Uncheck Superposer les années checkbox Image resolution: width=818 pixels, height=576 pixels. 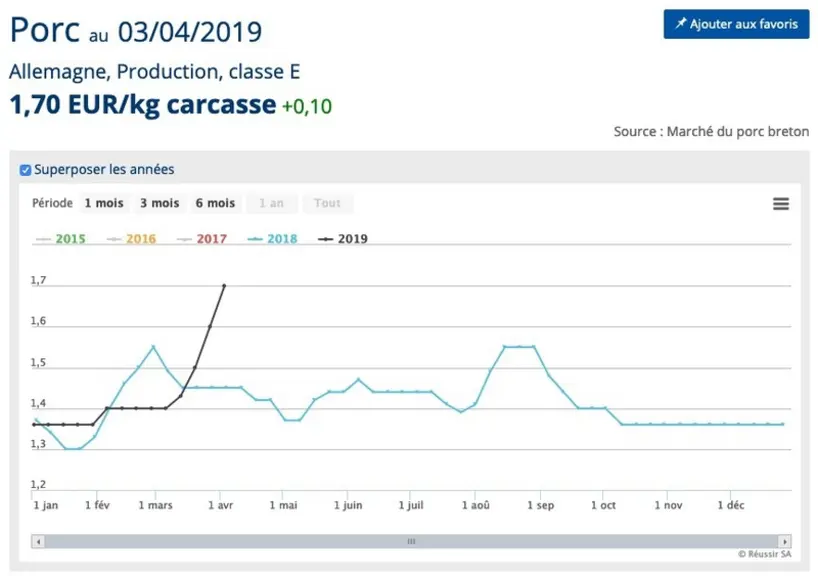pyautogui.click(x=25, y=170)
